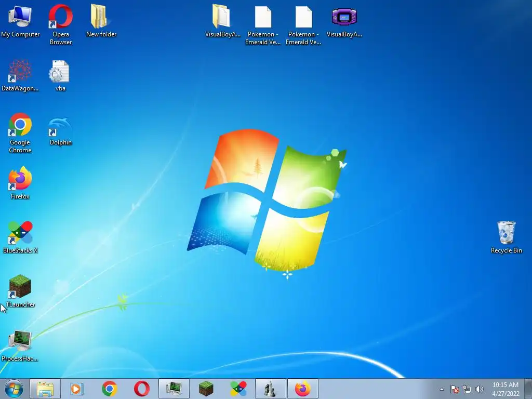Show hidden system tray icons
532x399 pixels.
(x=442, y=389)
